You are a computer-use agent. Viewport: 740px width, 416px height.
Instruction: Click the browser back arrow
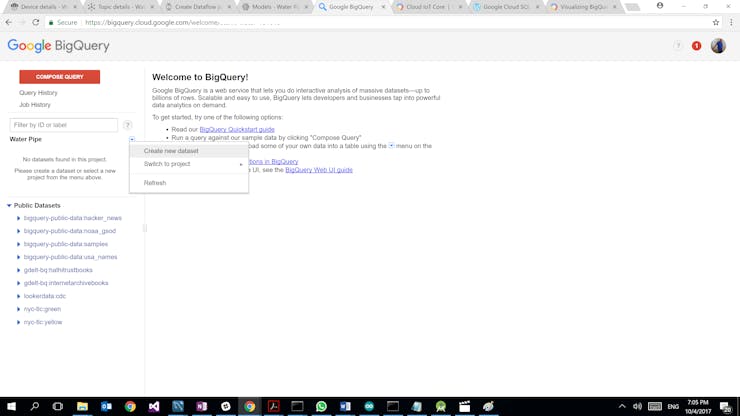coord(8,22)
